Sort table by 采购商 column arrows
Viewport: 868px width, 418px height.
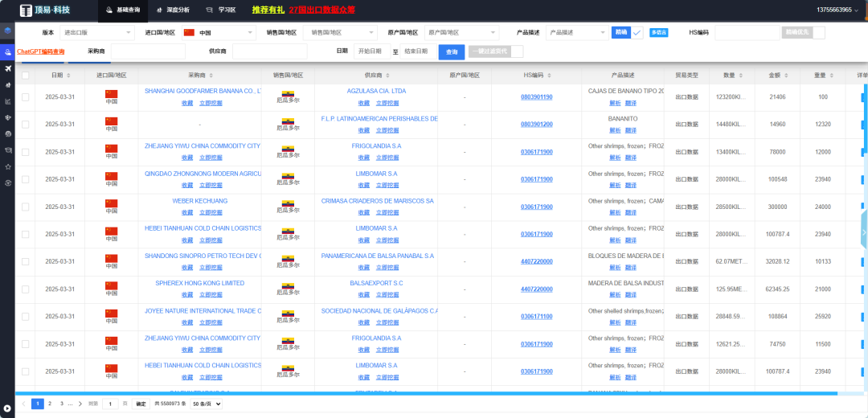pyautogui.click(x=211, y=76)
